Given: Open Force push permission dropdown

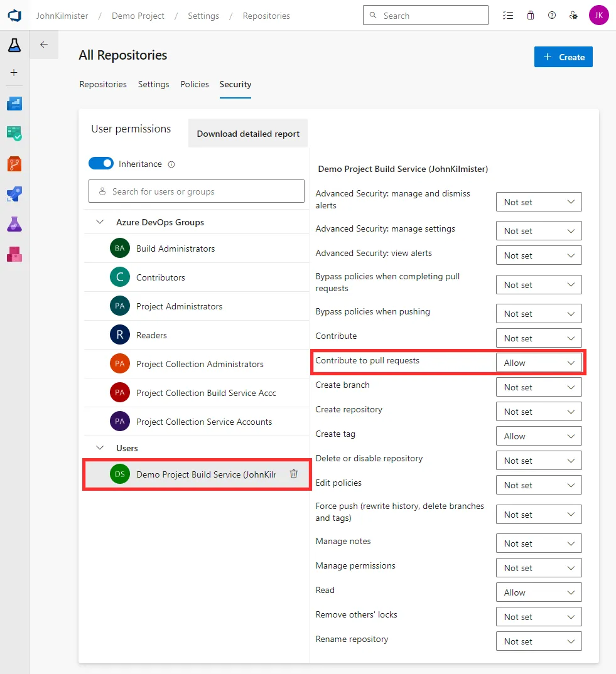Looking at the screenshot, I should point(539,515).
